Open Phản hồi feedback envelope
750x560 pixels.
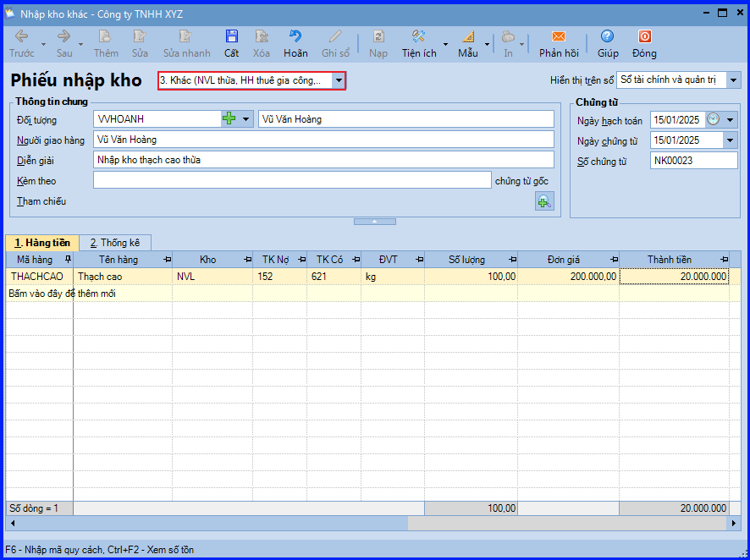559,43
